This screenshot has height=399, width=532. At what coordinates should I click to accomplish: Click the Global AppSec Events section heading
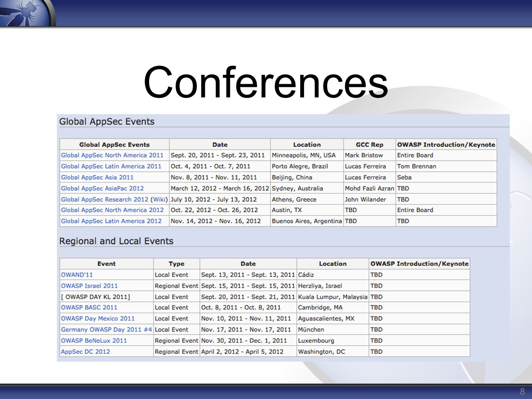[107, 122]
